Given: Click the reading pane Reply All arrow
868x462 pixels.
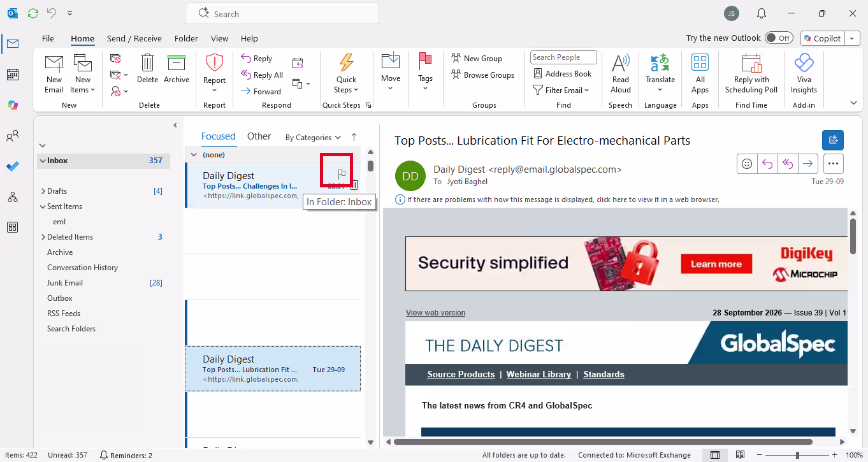Looking at the screenshot, I should 788,164.
